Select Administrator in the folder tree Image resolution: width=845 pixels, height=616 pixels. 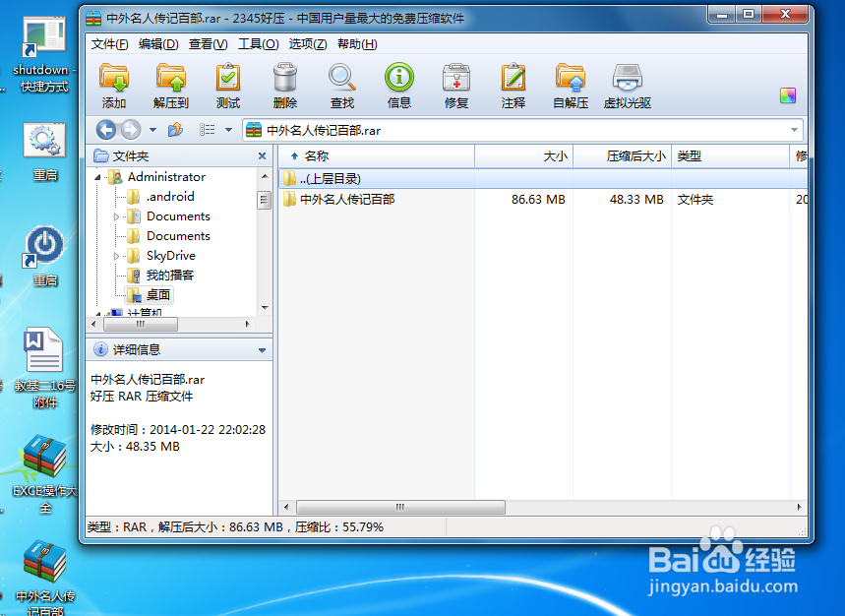tap(166, 177)
